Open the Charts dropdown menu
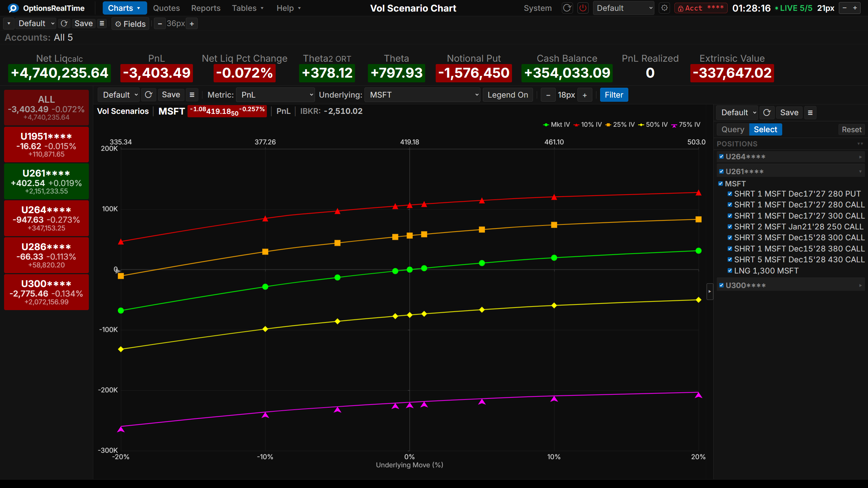Screen dimensions: 868x488 click(x=124, y=8)
